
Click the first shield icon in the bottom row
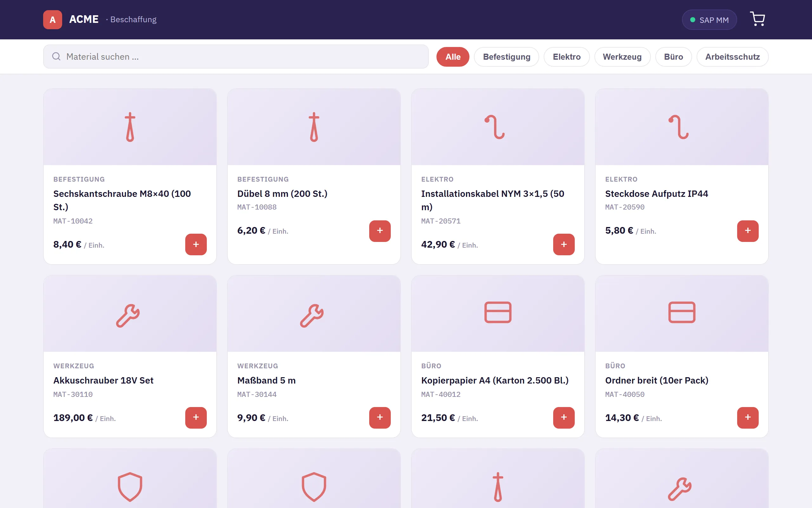point(130,486)
